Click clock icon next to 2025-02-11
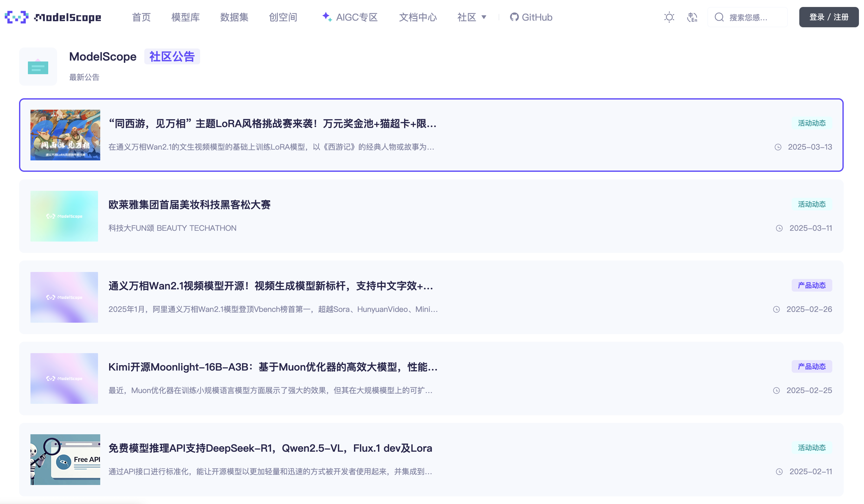This screenshot has height=504, width=864. coord(779,471)
